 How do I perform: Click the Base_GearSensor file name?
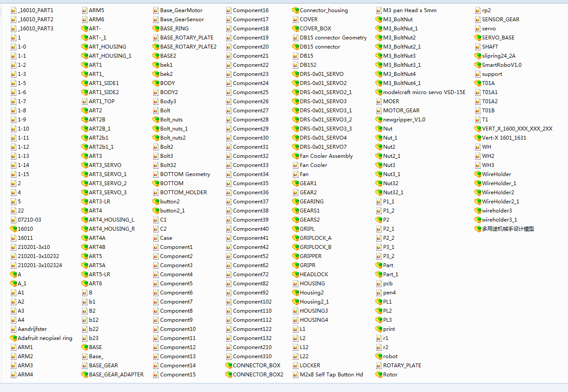pos(182,20)
